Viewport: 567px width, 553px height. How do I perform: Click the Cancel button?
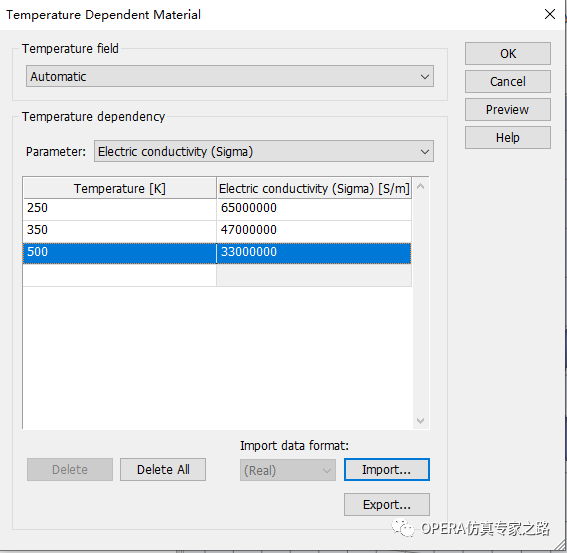[x=508, y=81]
